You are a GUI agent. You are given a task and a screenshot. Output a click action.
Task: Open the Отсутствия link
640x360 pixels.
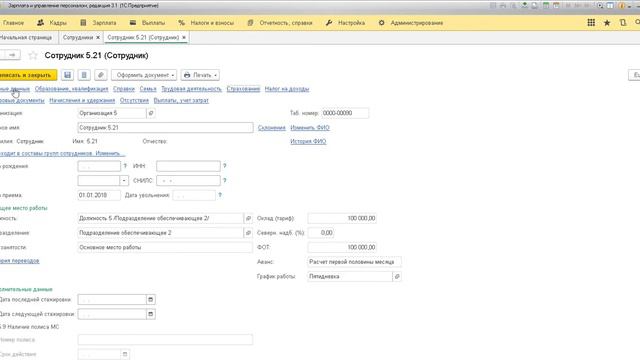(x=134, y=100)
